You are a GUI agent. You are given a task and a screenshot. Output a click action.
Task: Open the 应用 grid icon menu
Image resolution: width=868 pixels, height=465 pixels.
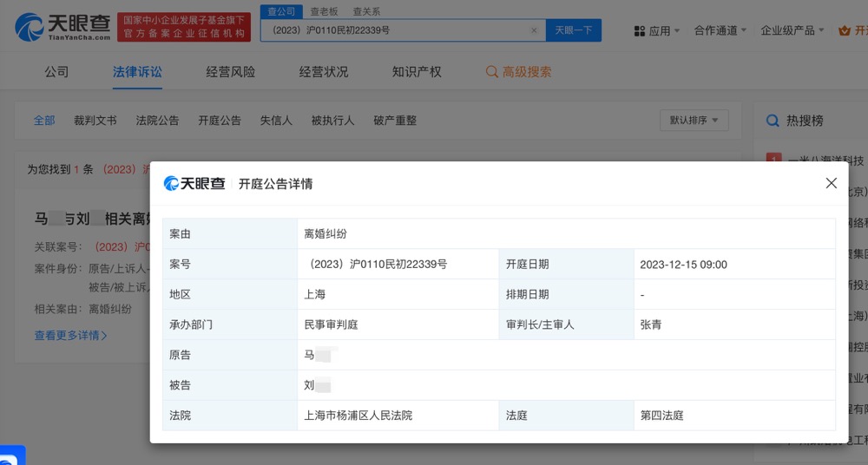(640, 31)
